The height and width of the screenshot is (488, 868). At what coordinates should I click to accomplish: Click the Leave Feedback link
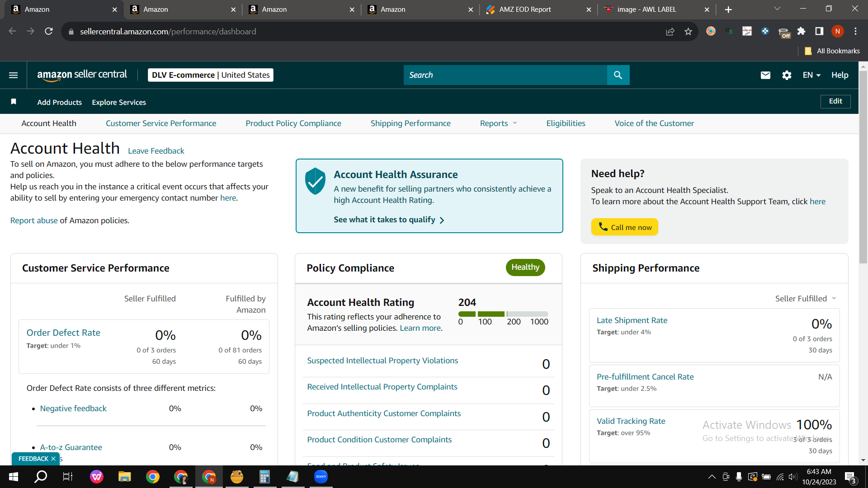point(156,151)
